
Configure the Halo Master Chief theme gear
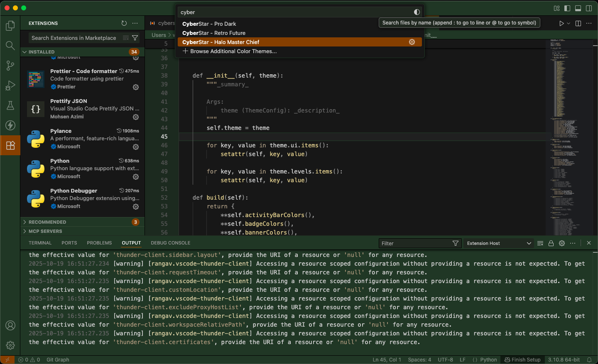point(412,42)
